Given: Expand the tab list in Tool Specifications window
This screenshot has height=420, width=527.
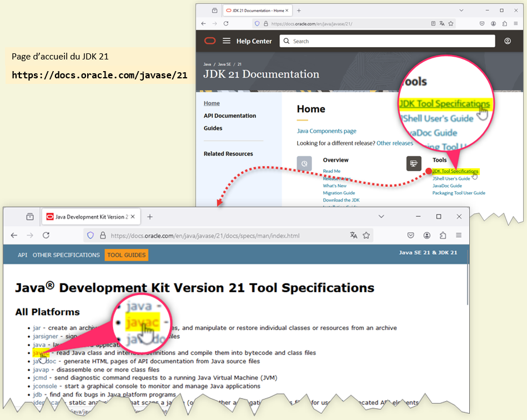Looking at the screenshot, I should pos(381,216).
